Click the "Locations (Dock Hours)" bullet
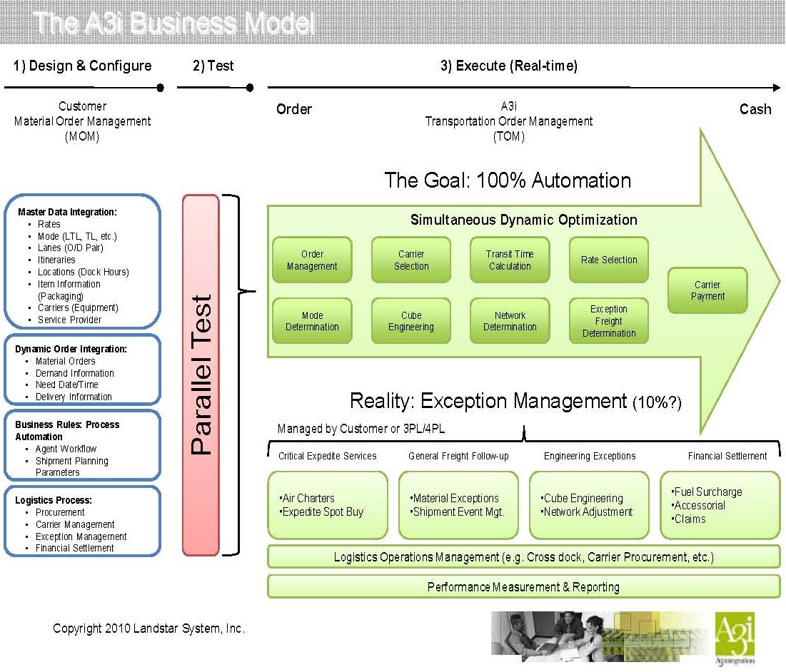Image resolution: width=786 pixels, height=672 pixels. (84, 272)
